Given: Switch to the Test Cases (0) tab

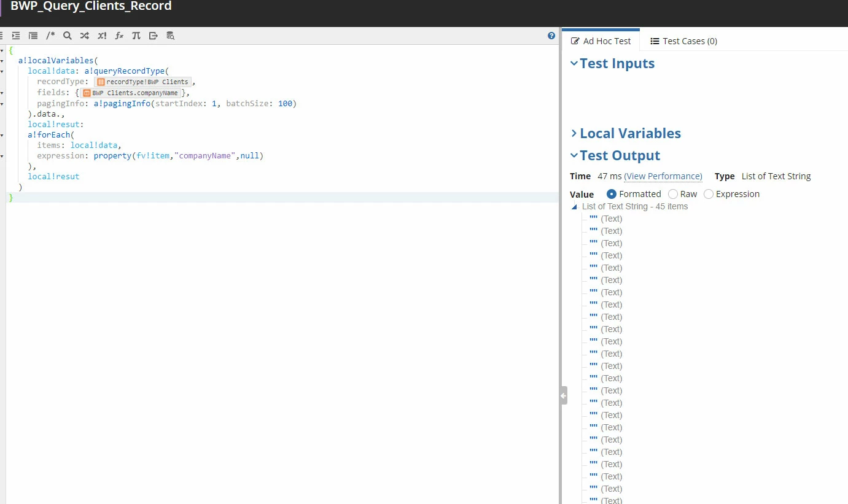Looking at the screenshot, I should [x=683, y=41].
